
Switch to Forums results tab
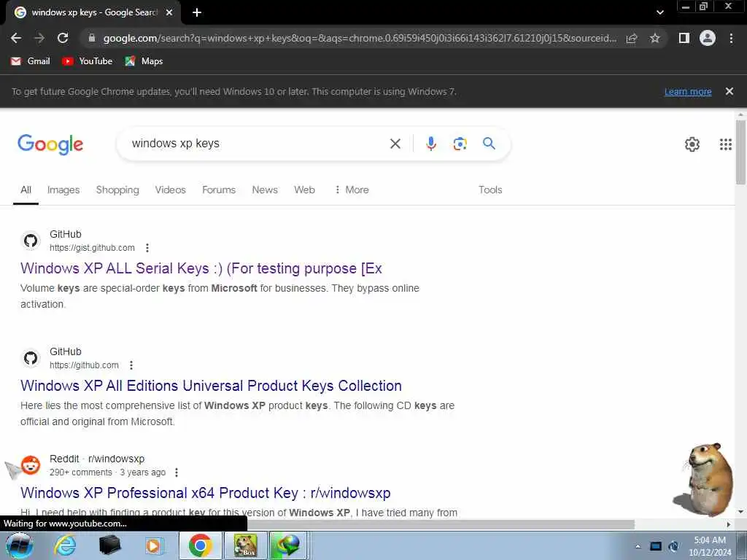point(219,190)
